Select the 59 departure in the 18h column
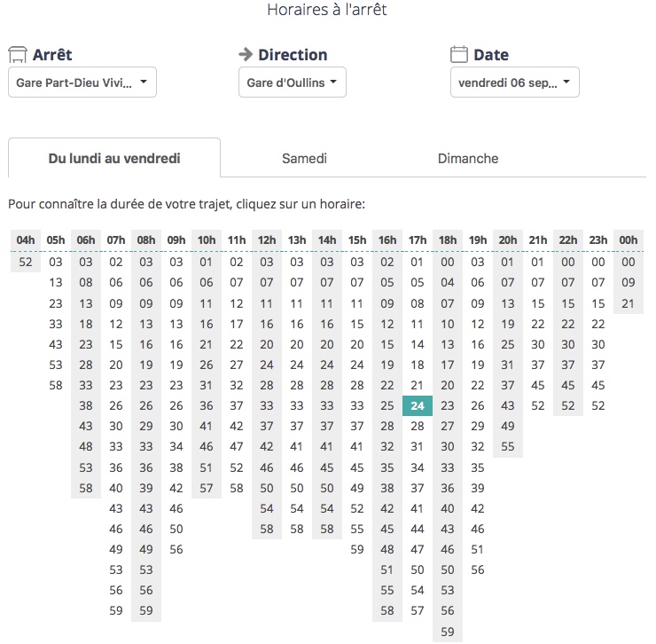This screenshot has height=644, width=656. click(x=448, y=632)
